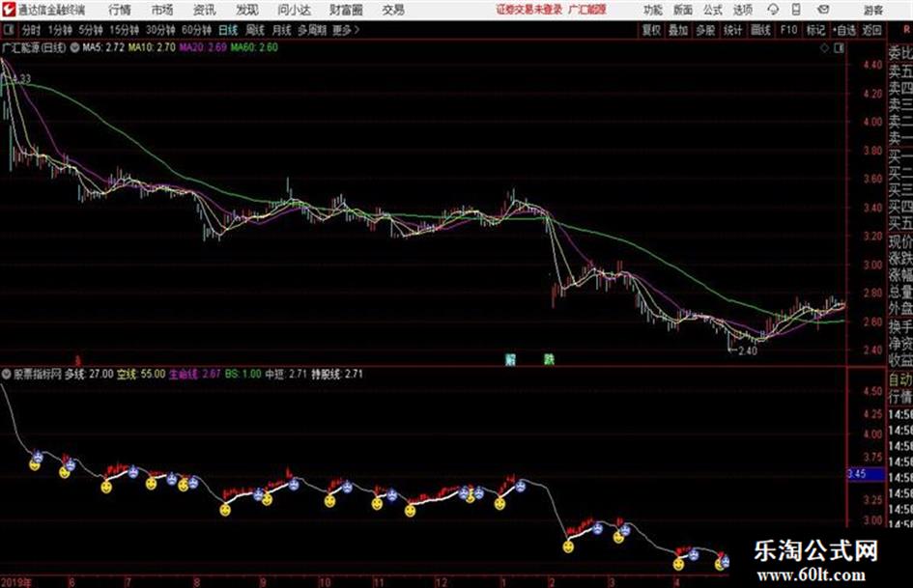This screenshot has height=588, width=913.
Task: Click the 叠加 toolbar button
Action: point(678,30)
